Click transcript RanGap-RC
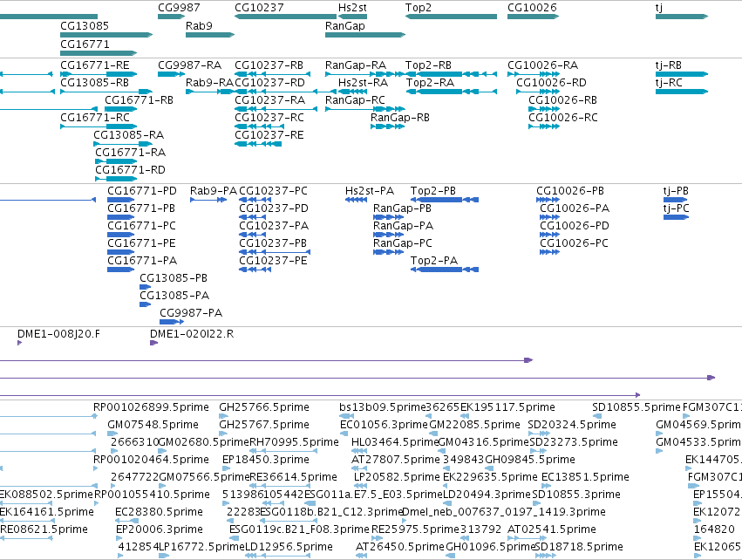The width and height of the screenshot is (742, 560). tap(355, 100)
